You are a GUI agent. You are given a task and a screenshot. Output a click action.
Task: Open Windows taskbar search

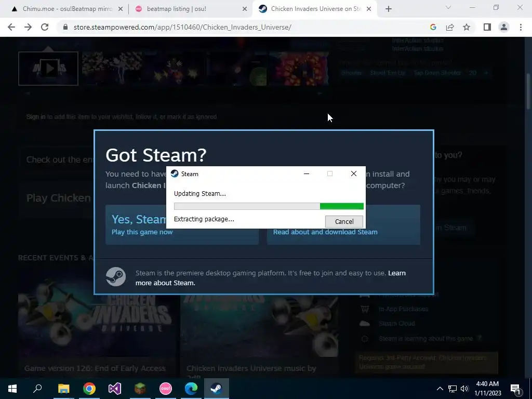[37, 389]
